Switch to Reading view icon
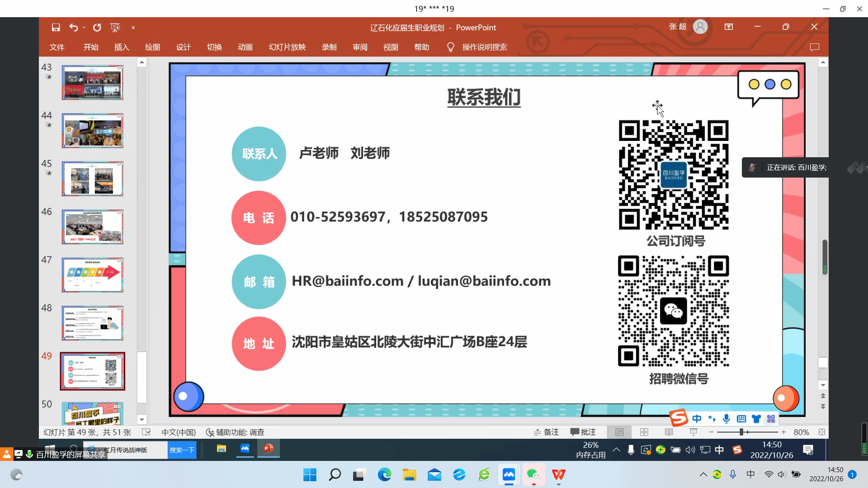868x488 pixels. 669,432
